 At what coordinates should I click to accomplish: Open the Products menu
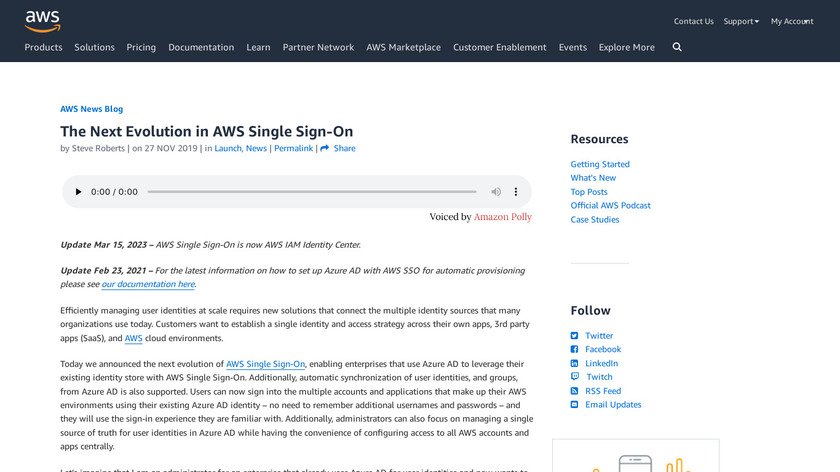pos(43,47)
